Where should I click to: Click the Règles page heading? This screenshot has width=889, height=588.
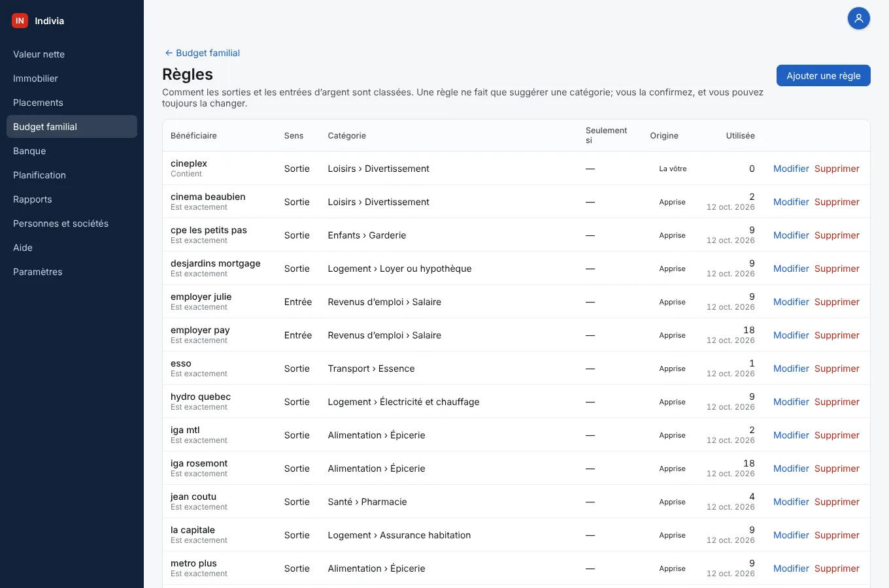(x=188, y=74)
